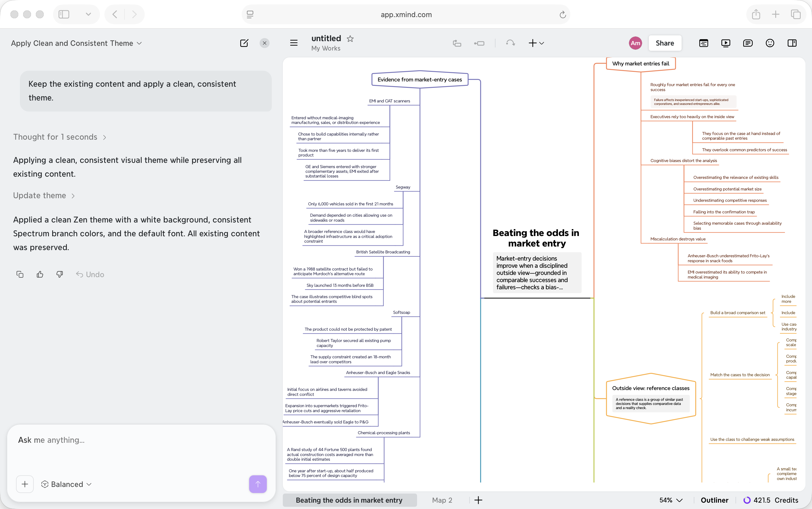Image resolution: width=812 pixels, height=509 pixels.
Task: Click the add attachment plus button
Action: point(25,484)
